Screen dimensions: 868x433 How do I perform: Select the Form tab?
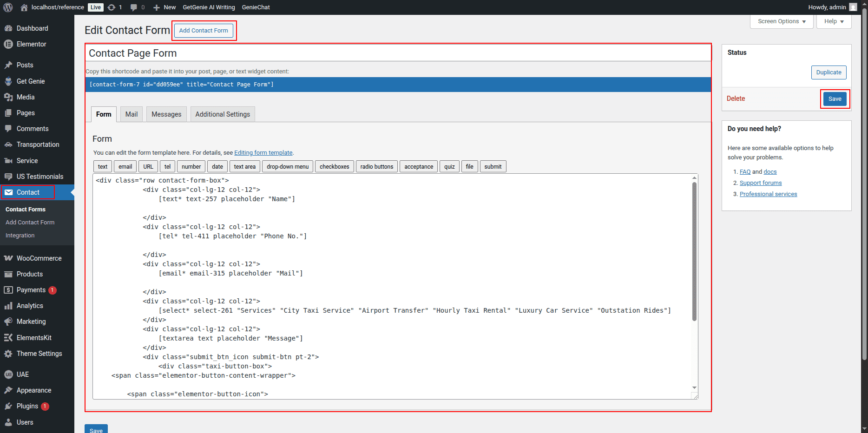(104, 114)
